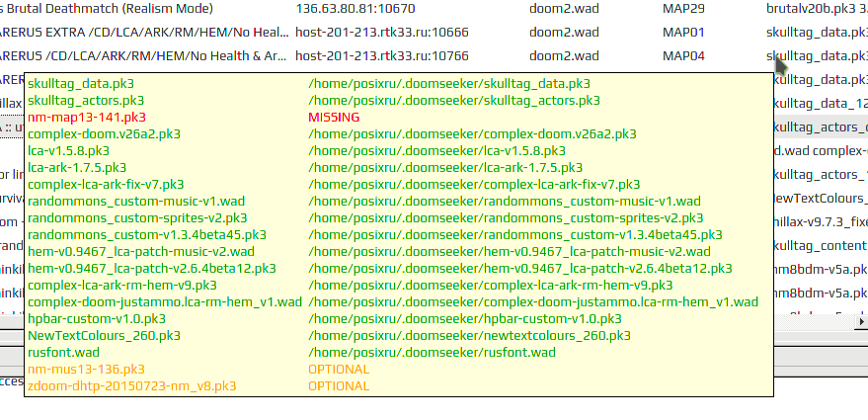
Task: Click filename lca-v1.5.8.pk3 in tooltip name column
Action: coord(69,151)
